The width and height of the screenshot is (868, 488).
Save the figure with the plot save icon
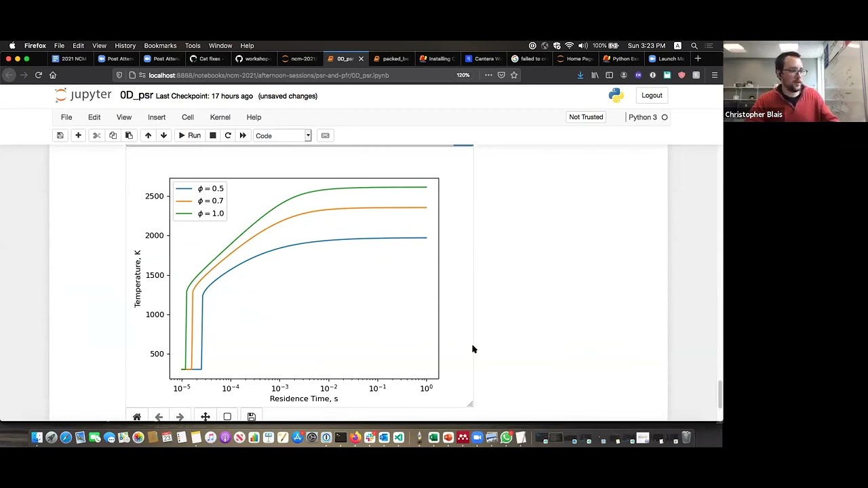[x=251, y=416]
